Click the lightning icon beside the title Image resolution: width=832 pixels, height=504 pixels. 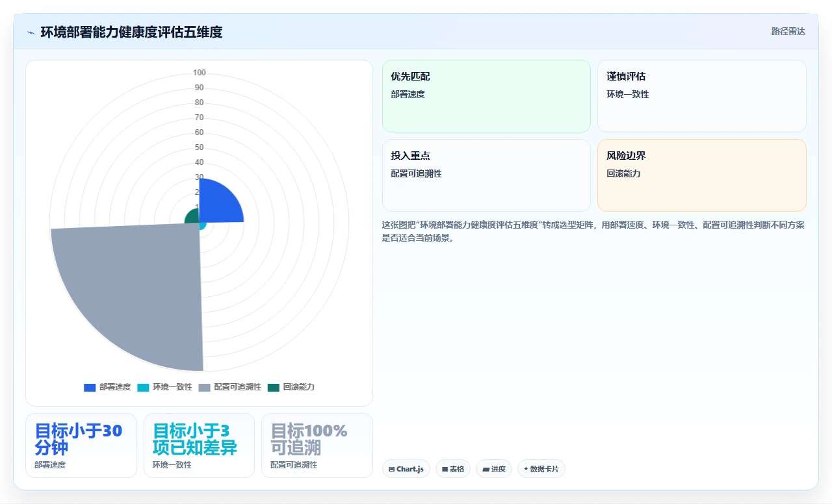tap(31, 32)
